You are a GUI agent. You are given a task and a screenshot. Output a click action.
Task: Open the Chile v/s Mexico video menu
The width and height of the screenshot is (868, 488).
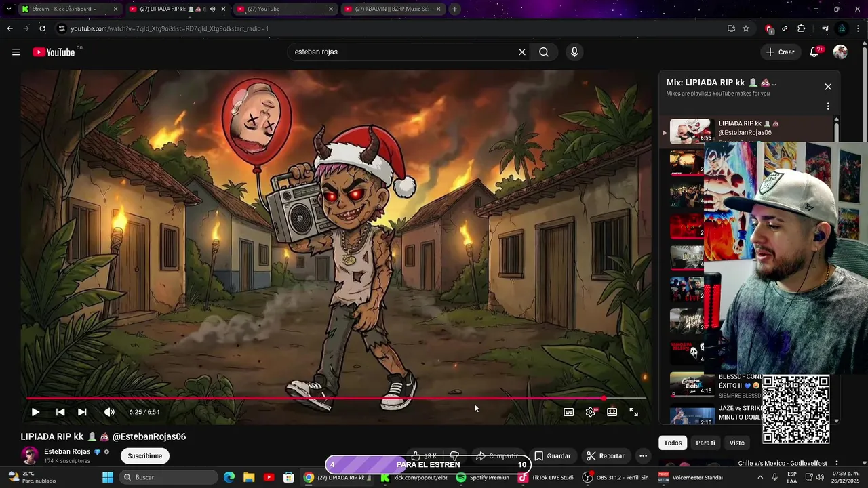[836, 464]
